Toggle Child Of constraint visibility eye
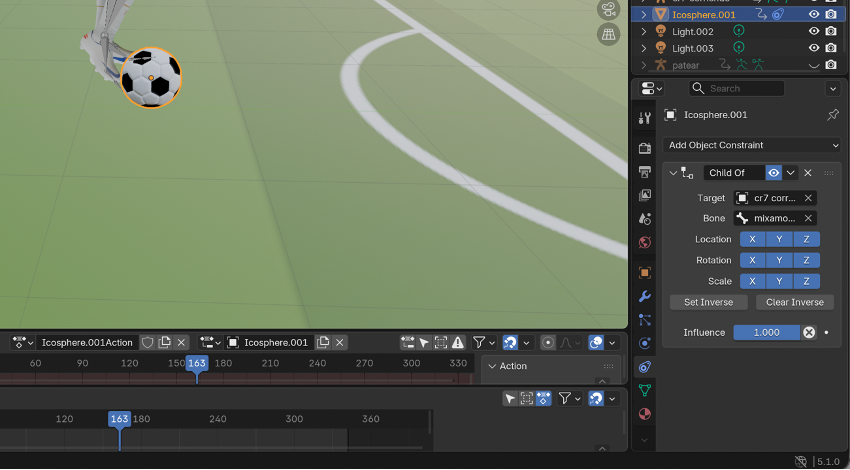 tap(774, 173)
